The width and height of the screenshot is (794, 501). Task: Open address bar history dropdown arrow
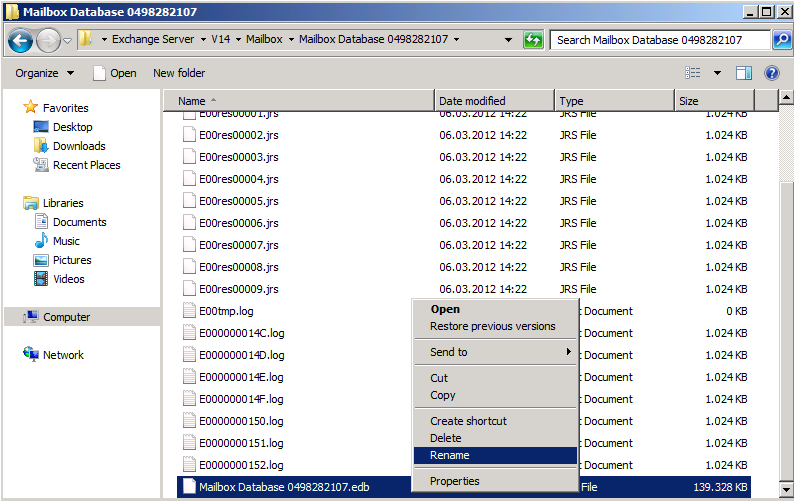pos(509,40)
